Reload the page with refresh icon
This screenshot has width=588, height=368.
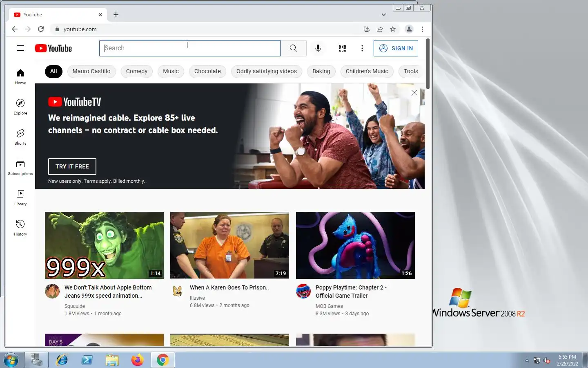pos(41,29)
